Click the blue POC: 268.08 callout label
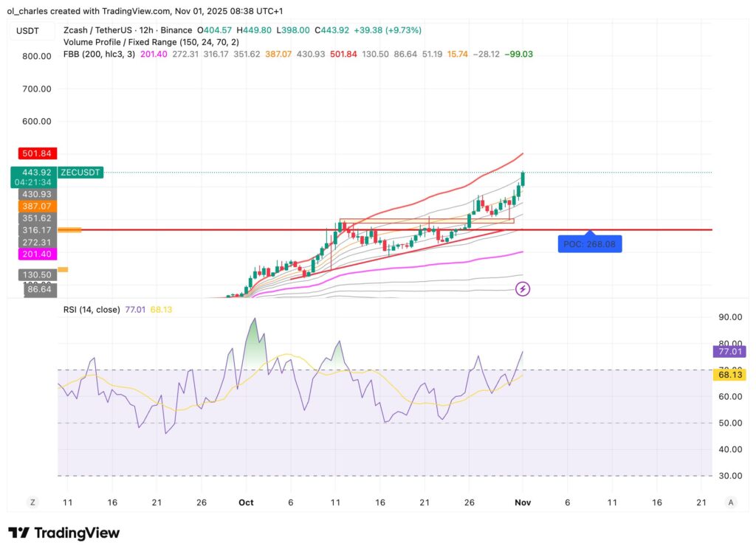This screenshot has height=554, width=756. click(590, 243)
